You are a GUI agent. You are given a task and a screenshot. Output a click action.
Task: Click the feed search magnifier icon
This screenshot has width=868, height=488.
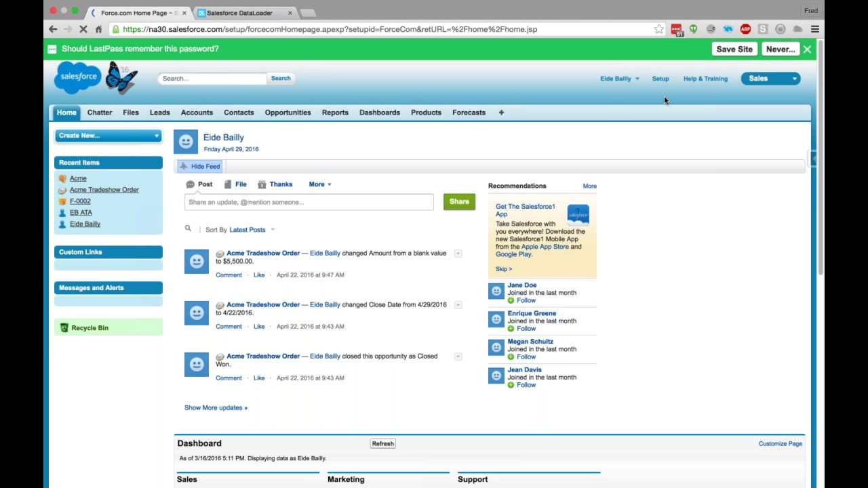click(x=188, y=229)
